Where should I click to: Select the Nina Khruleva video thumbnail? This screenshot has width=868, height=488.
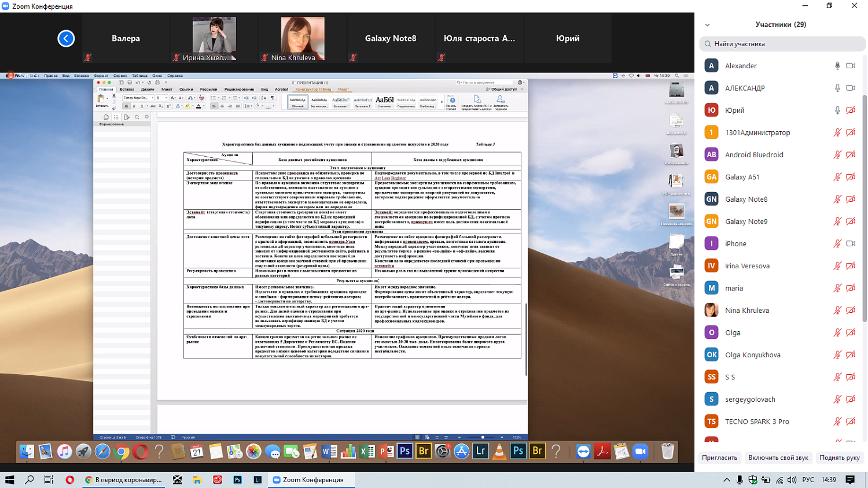[303, 39]
